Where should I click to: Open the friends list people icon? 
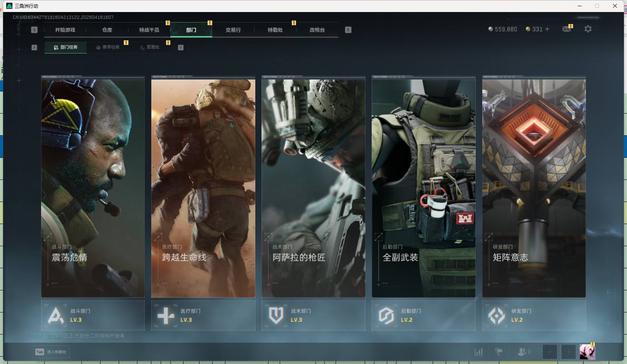(x=522, y=352)
